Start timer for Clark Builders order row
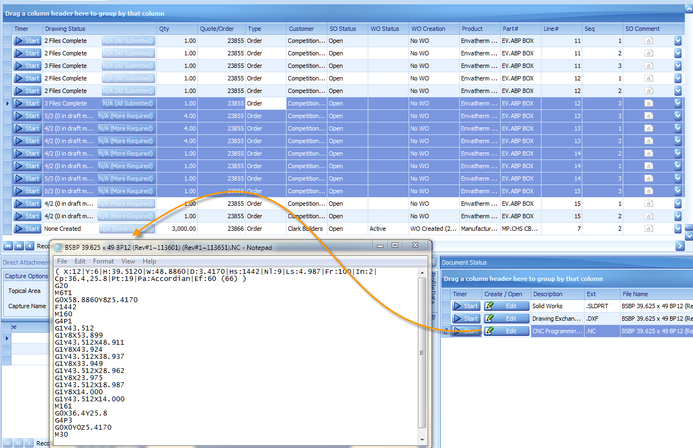Screen dimensions: 693x448 pyautogui.click(x=27, y=228)
